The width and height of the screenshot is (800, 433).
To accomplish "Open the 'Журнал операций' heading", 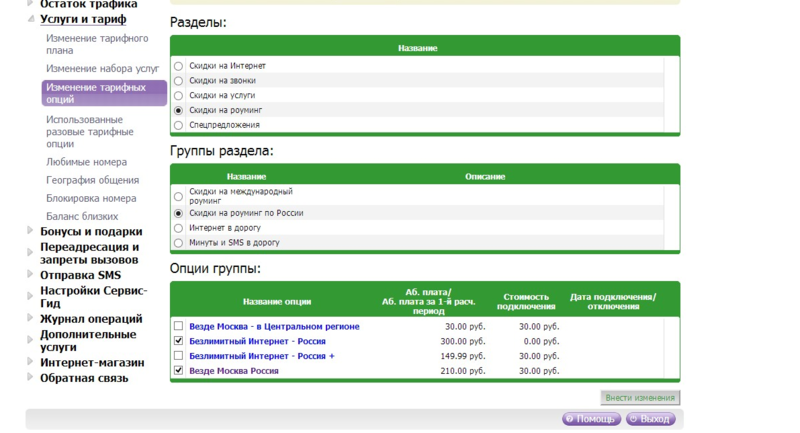I will 91,319.
